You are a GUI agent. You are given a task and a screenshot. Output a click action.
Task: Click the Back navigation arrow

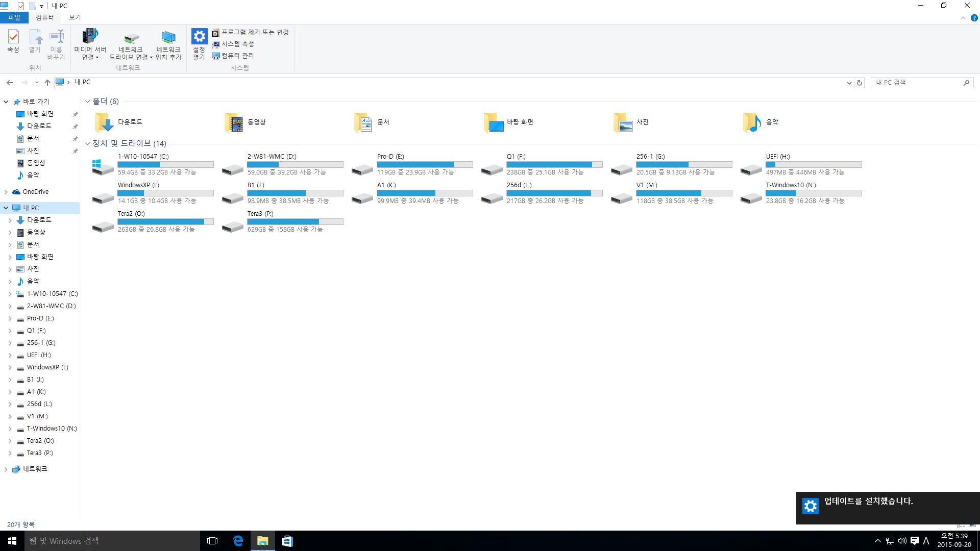pyautogui.click(x=10, y=82)
